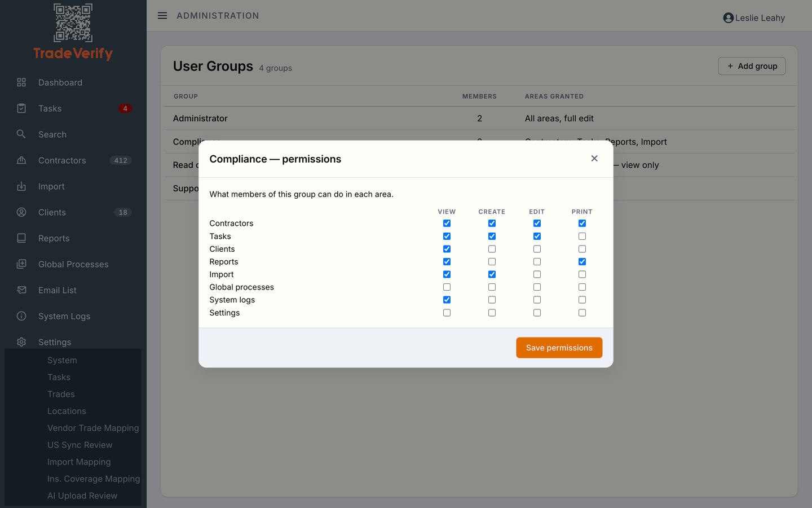Enable Clients Create permission

click(492, 249)
